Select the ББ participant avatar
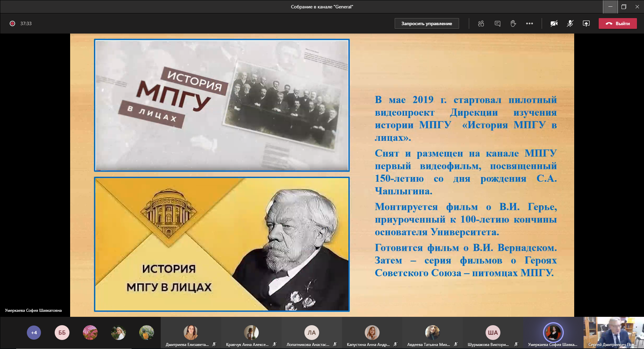This screenshot has height=349, width=644. (x=62, y=333)
